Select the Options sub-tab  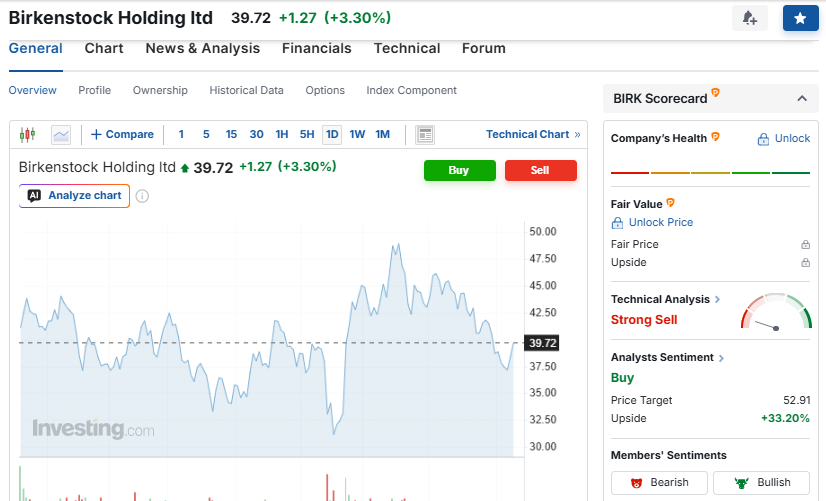point(325,90)
